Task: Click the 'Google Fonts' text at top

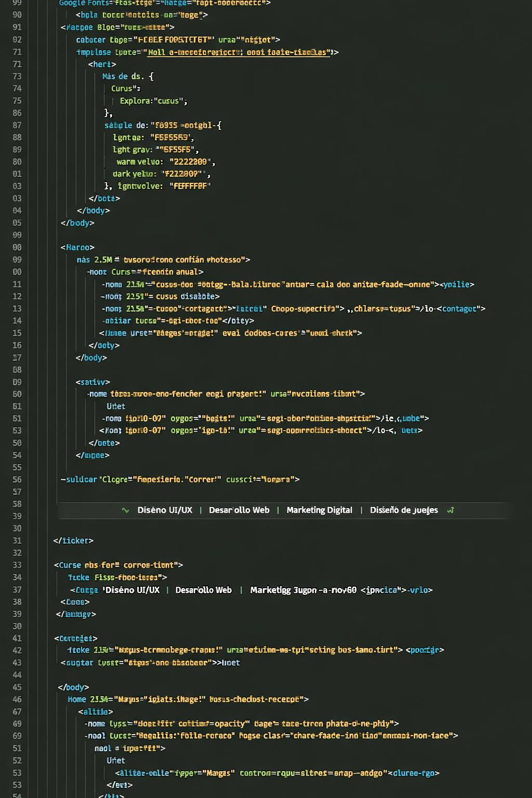Action: pyautogui.click(x=84, y=3)
